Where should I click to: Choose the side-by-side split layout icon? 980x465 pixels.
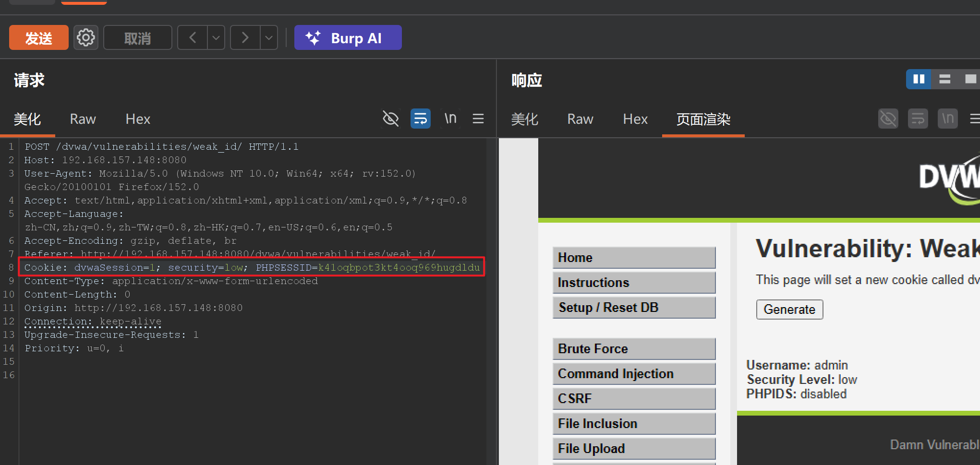coord(919,79)
